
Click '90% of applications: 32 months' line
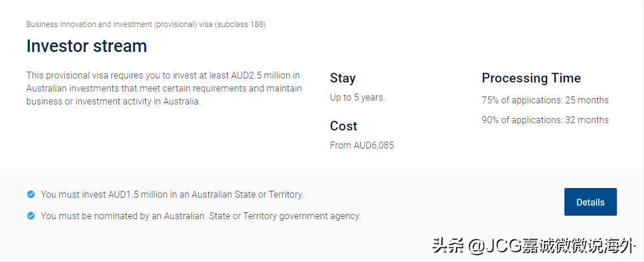click(x=545, y=120)
